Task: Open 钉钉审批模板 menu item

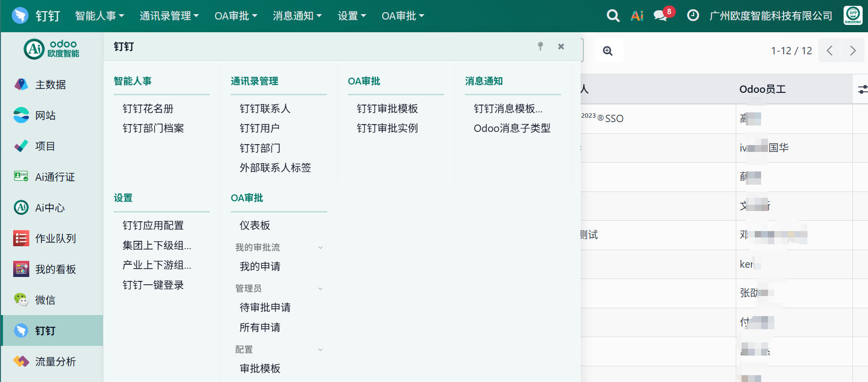Action: point(387,108)
